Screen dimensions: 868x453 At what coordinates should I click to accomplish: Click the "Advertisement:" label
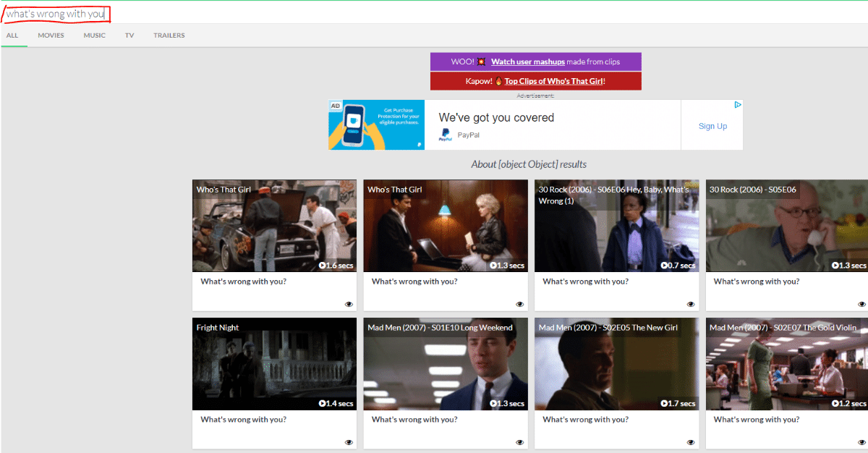[x=535, y=96]
